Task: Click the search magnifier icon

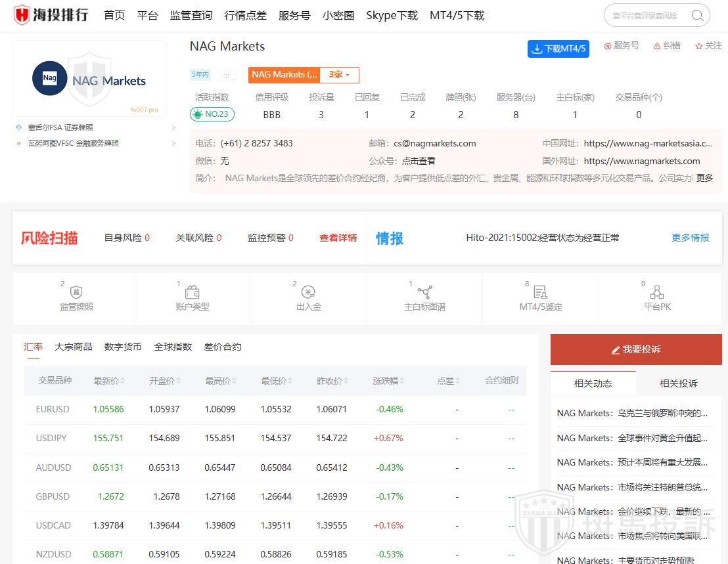Action: 697,16
